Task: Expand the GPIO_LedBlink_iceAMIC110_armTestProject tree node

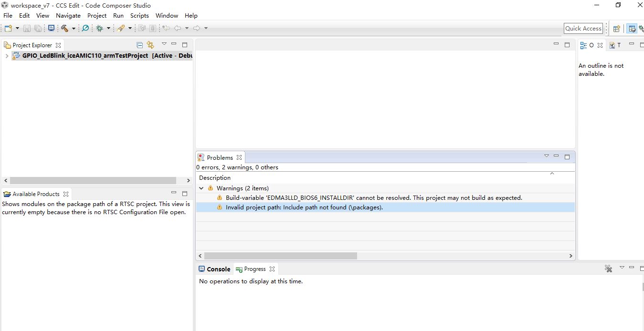Action: [6, 56]
